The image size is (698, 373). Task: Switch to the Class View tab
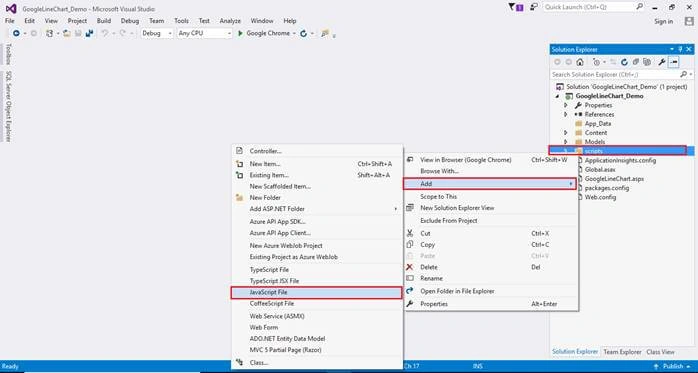[x=660, y=352]
